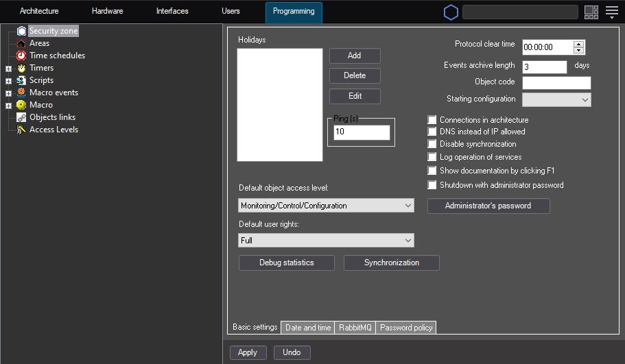
Task: Expand the Timers tree node
Action: click(x=8, y=69)
